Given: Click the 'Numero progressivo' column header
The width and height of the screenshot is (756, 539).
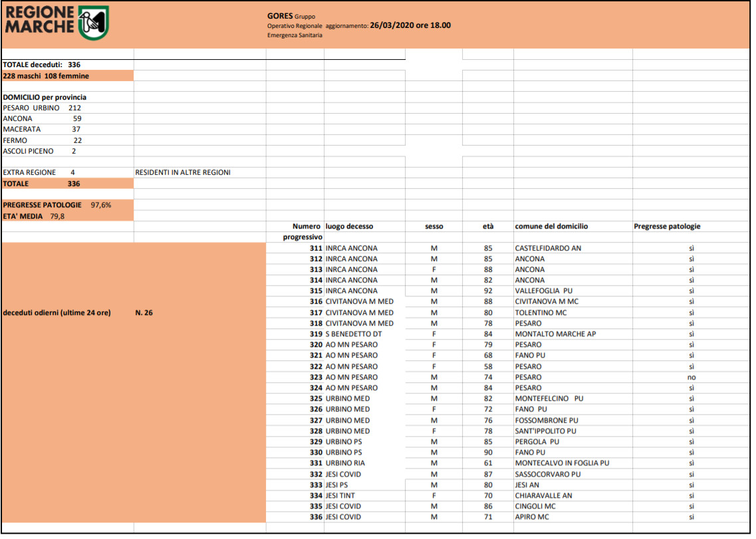Looking at the screenshot, I should [303, 231].
